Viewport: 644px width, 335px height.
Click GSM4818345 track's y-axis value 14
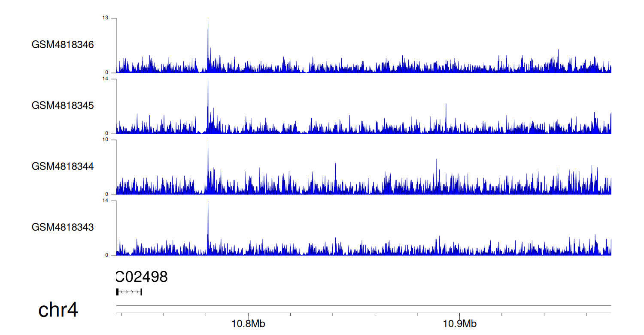point(105,79)
